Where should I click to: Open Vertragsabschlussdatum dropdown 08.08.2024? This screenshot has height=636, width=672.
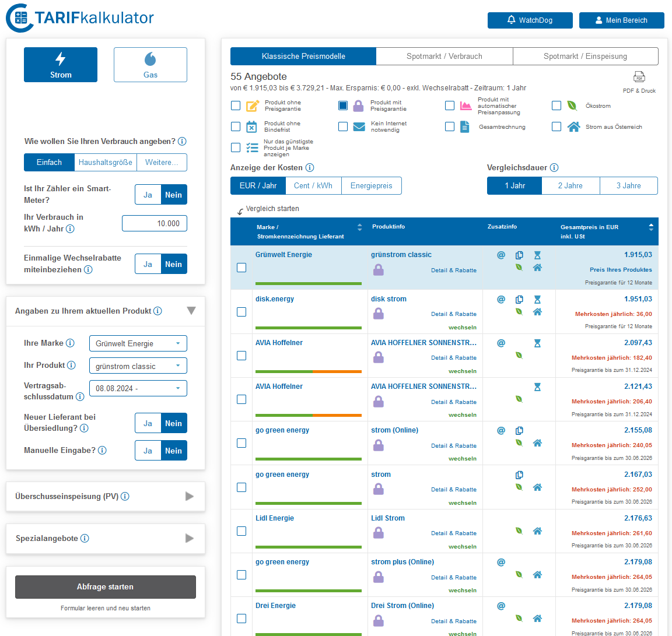coord(138,388)
